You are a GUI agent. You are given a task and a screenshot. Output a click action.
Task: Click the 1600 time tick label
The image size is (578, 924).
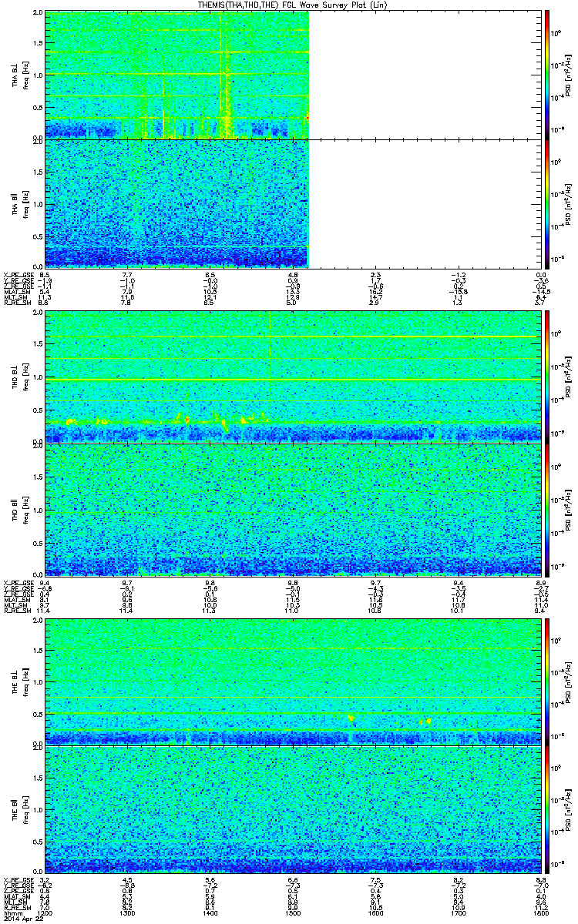pyautogui.click(x=376, y=912)
